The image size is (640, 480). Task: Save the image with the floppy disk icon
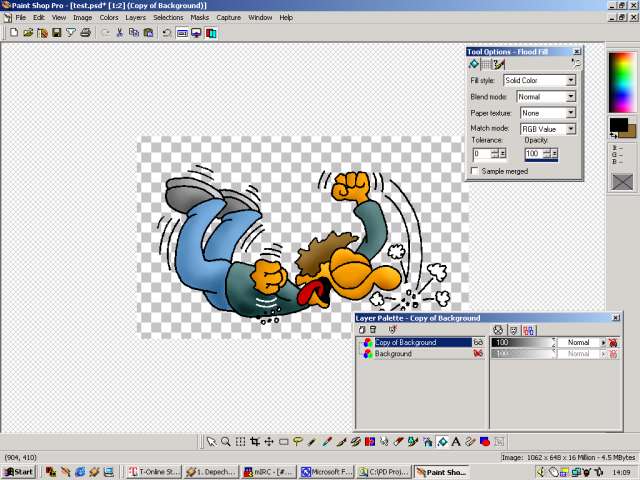coord(57,33)
